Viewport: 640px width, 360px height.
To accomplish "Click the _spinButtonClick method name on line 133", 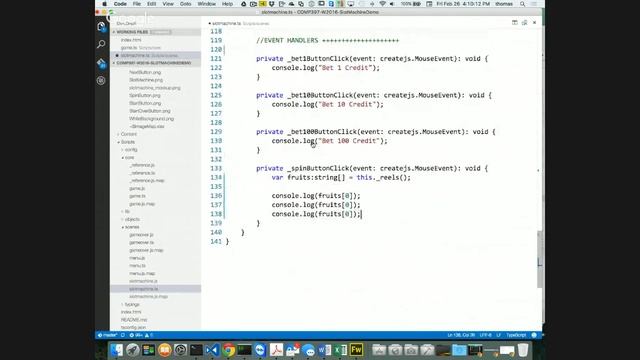I will pos(318,168).
